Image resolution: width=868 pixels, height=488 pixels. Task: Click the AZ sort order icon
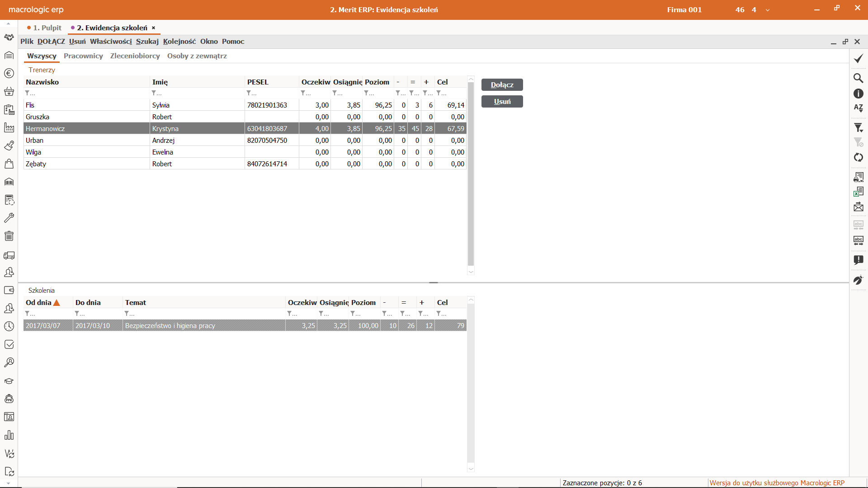(858, 108)
